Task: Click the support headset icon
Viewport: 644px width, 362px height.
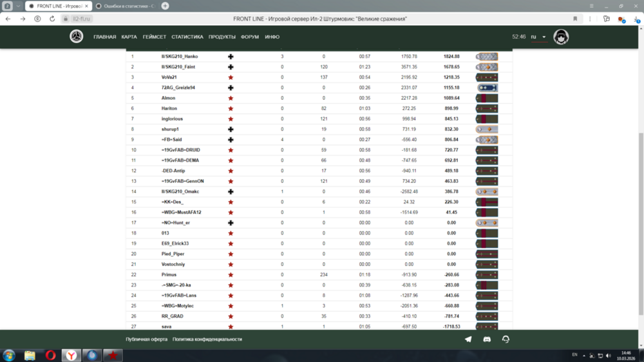Action: [x=506, y=339]
